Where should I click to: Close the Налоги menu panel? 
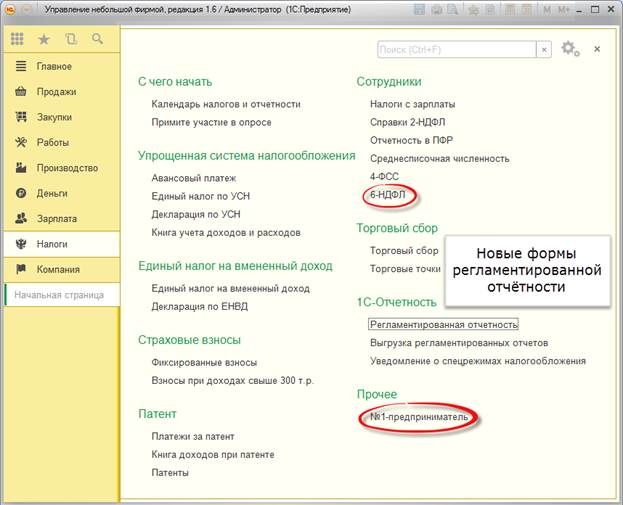point(597,49)
